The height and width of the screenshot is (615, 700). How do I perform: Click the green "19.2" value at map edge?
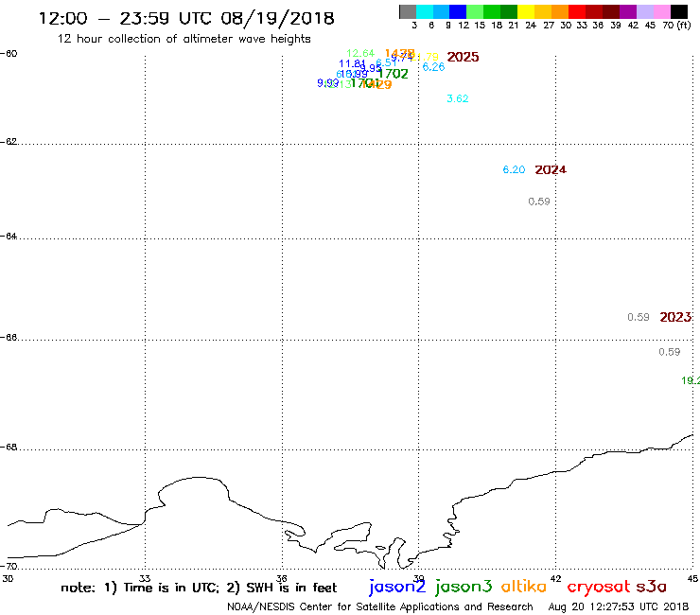(x=691, y=380)
